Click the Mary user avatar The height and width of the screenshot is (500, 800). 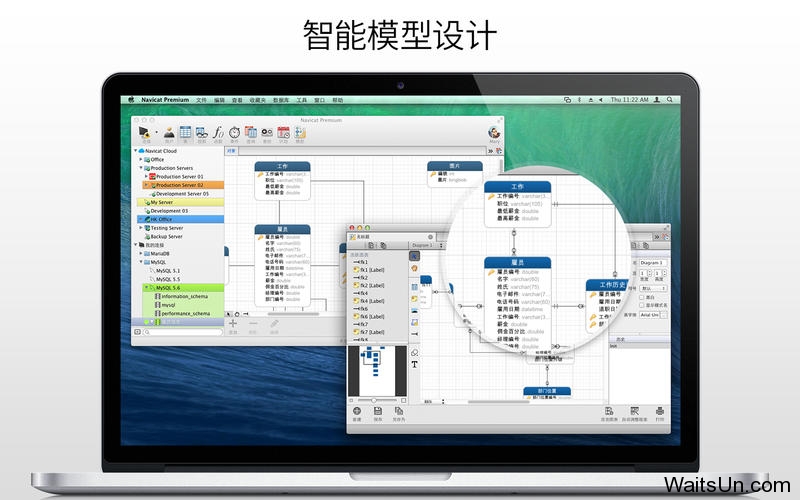494,133
